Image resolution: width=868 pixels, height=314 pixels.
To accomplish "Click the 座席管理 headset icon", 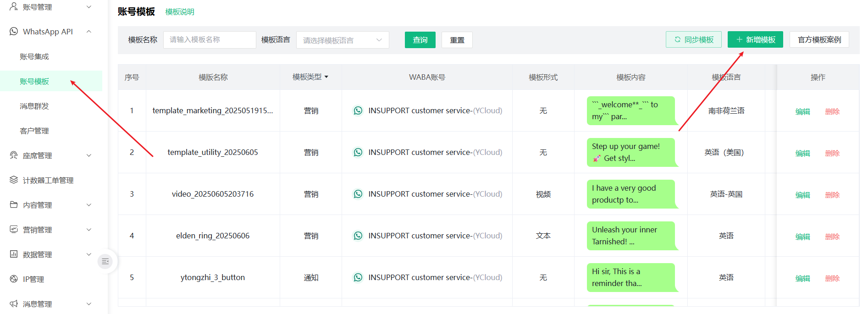I will 14,155.
